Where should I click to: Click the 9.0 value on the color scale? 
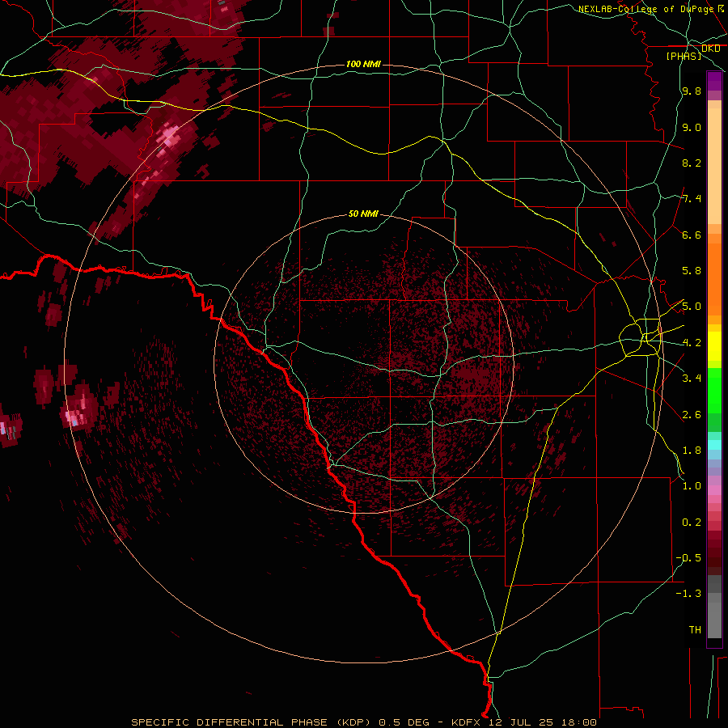tap(692, 127)
